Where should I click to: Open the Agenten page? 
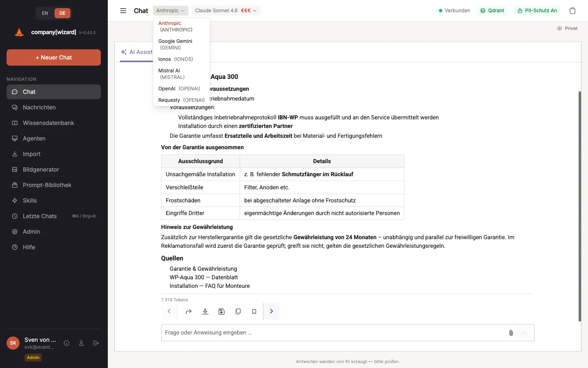pyautogui.click(x=53, y=139)
